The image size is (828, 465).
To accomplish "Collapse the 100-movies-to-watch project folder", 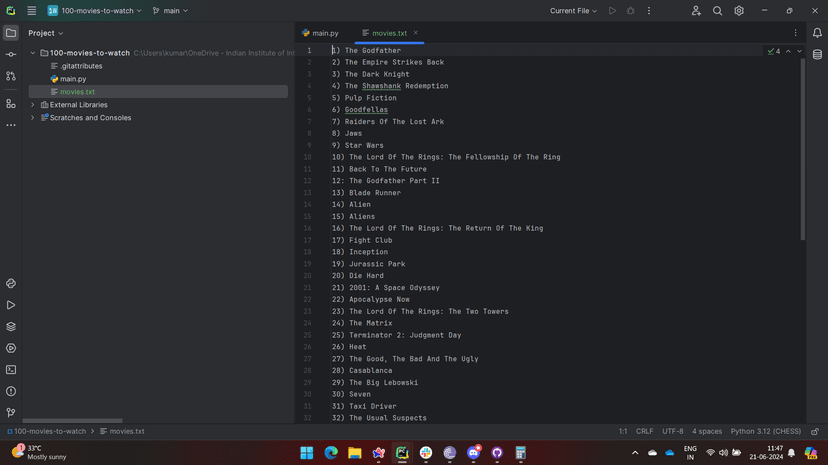I will (x=33, y=53).
